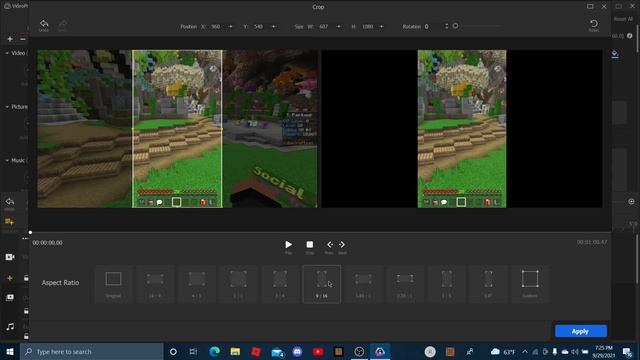Click the Position Y value field
This screenshot has height=360, width=640.
pos(258,27)
